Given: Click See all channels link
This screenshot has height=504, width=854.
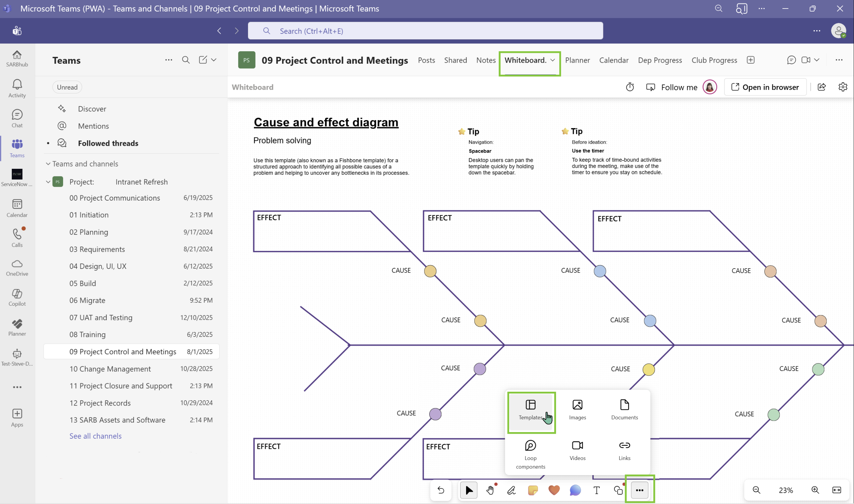Looking at the screenshot, I should pos(96,436).
